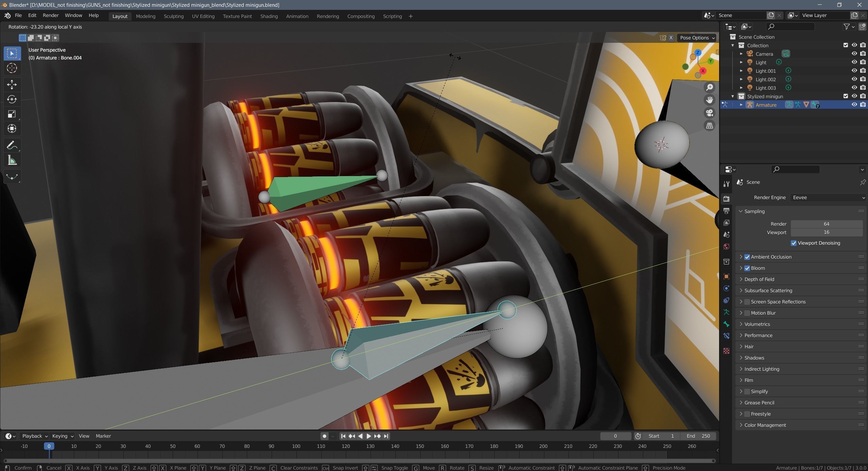Hide the Camera object in outliner
Image resolution: width=868 pixels, height=471 pixels.
click(854, 54)
